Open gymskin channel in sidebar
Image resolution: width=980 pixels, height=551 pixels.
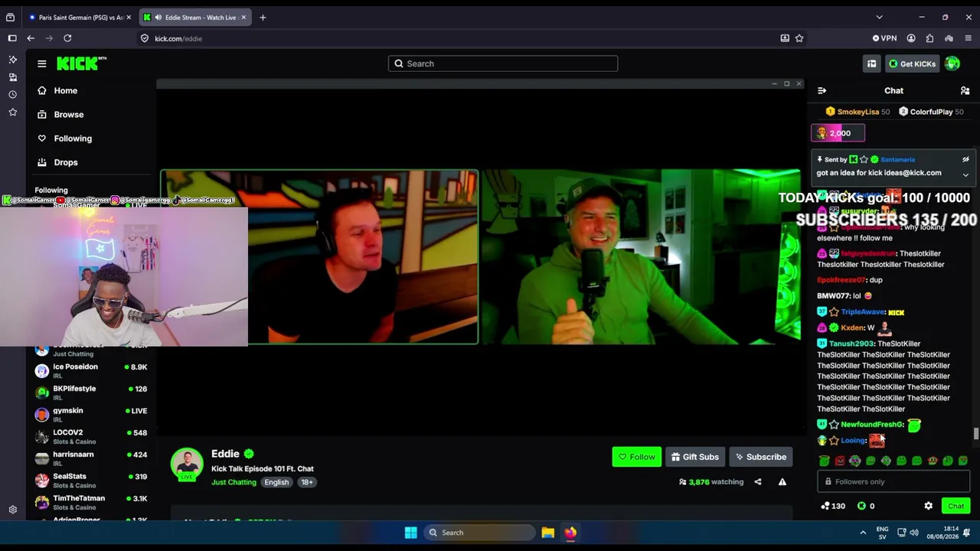pos(92,414)
